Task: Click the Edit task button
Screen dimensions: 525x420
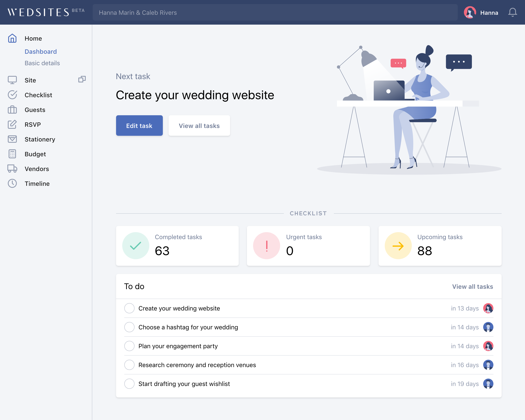Action: point(139,126)
